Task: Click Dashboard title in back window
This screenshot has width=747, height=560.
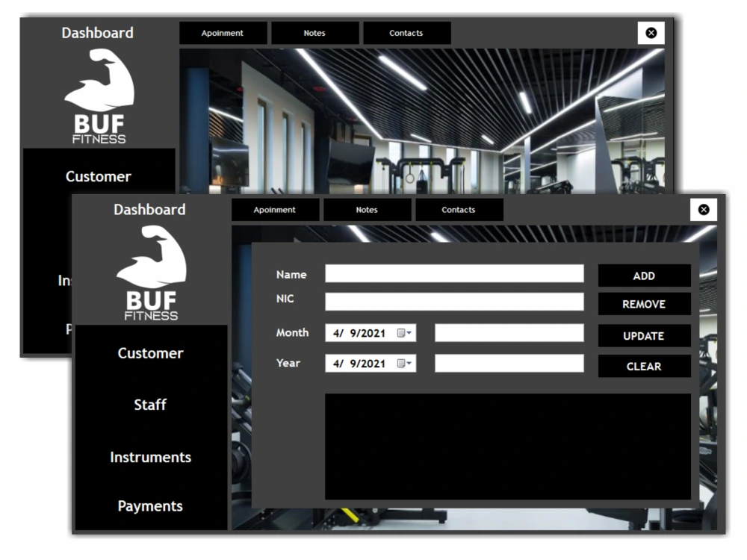Action: 98,33
